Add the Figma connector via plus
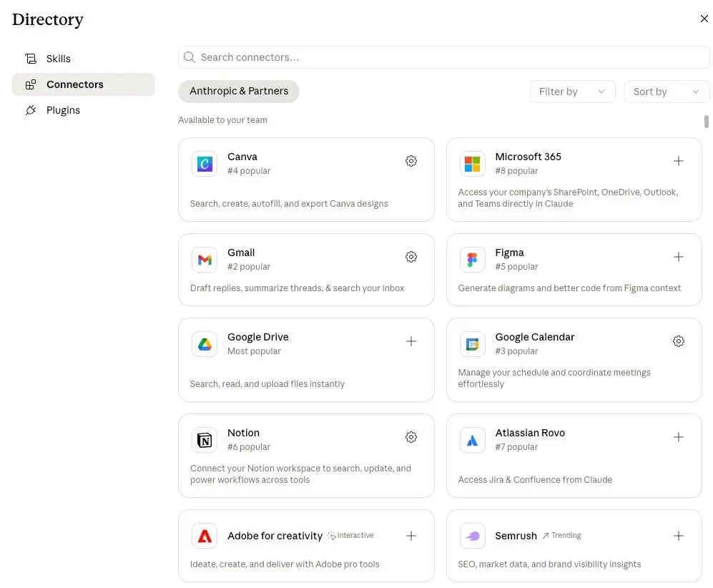 click(678, 257)
